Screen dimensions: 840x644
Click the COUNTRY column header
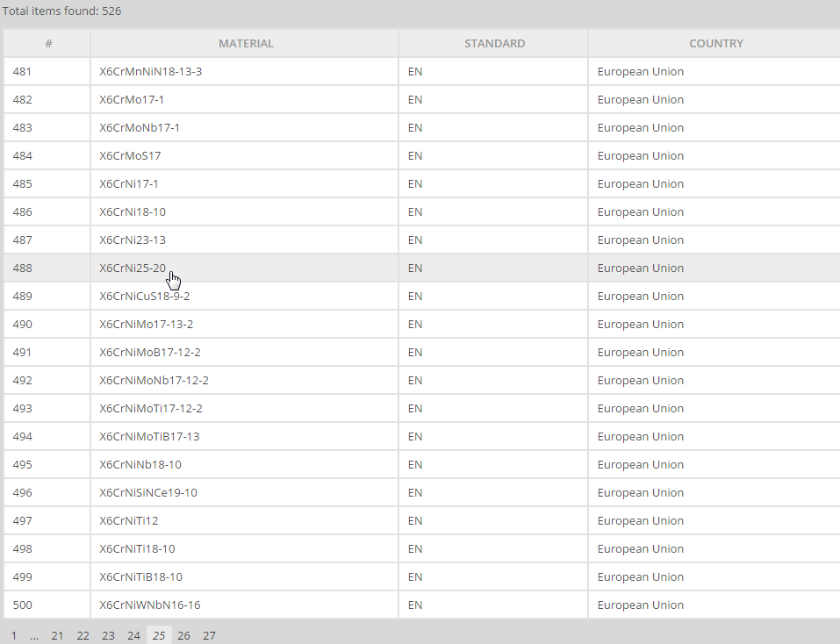click(x=716, y=43)
